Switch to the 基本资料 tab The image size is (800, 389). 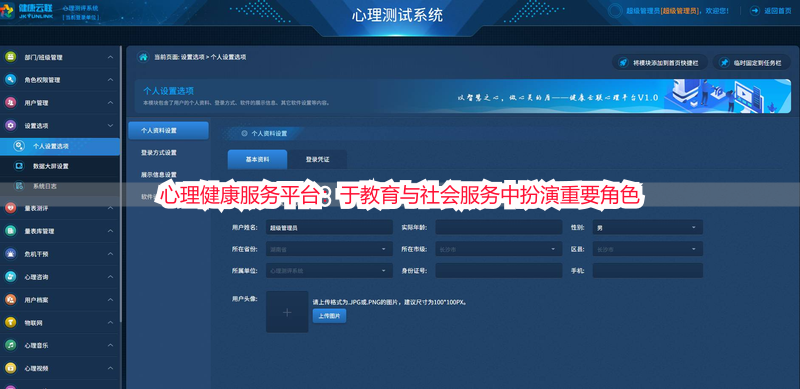257,159
